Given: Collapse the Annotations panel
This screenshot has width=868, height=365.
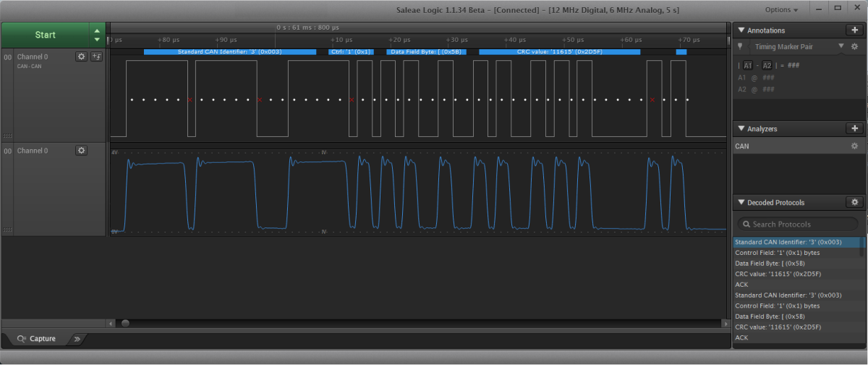Looking at the screenshot, I should (741, 30).
